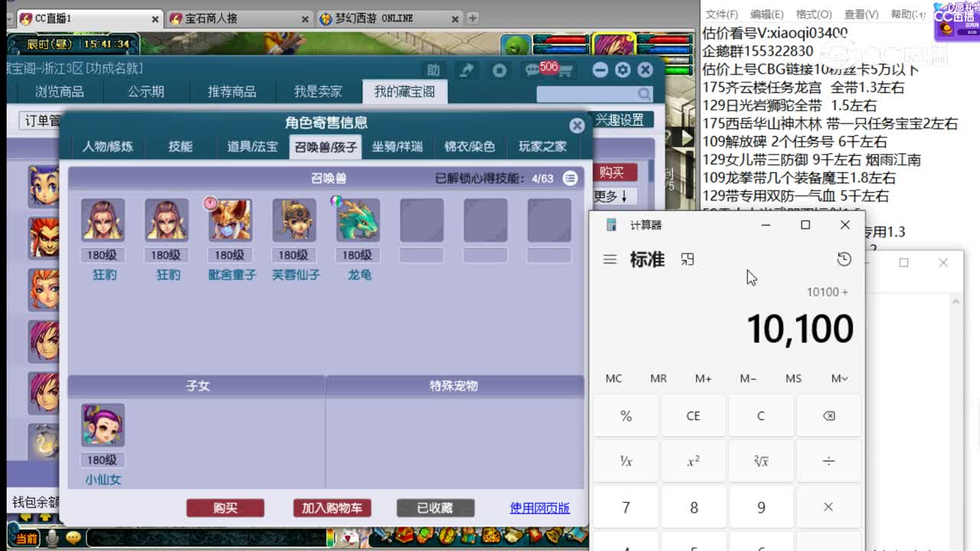This screenshot has height=551, width=980.
Task: Close the 角色寄售信息 dialog
Action: pyautogui.click(x=577, y=125)
